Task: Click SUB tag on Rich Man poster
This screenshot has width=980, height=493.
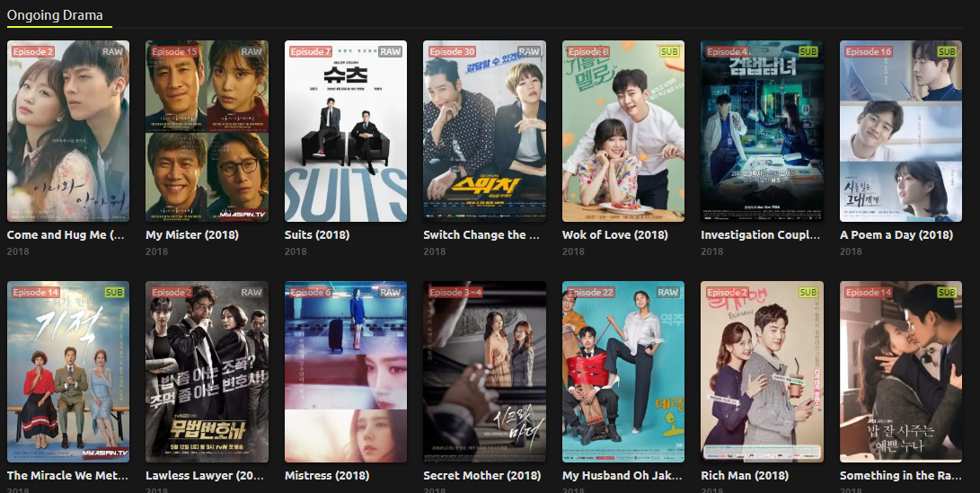Action: point(808,293)
